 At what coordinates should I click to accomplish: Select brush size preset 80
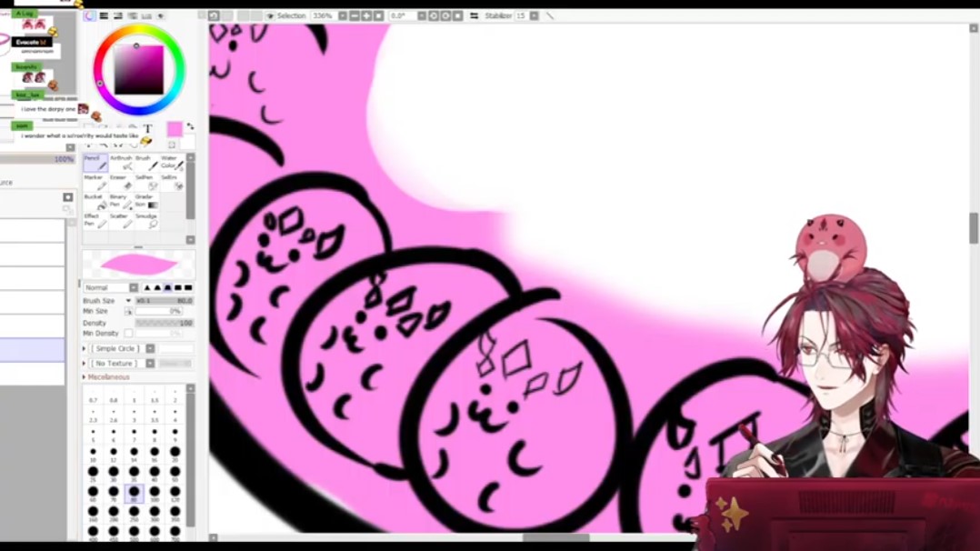tap(134, 494)
